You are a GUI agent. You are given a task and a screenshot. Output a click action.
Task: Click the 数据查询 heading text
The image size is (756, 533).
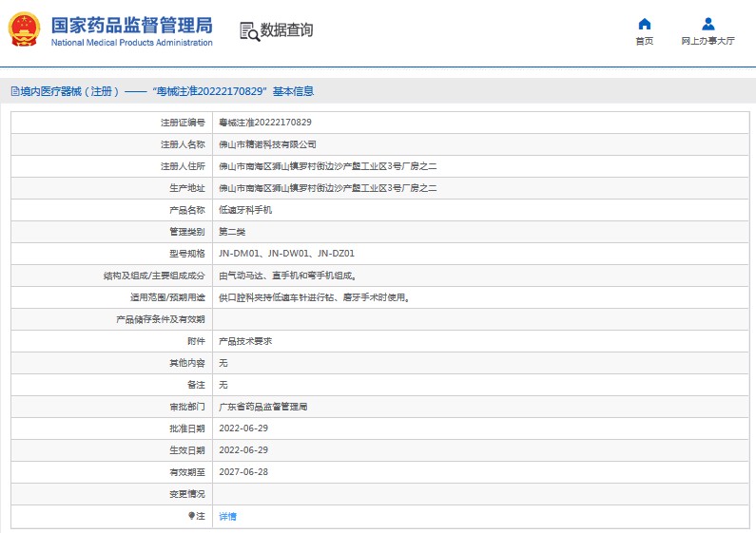coord(287,29)
